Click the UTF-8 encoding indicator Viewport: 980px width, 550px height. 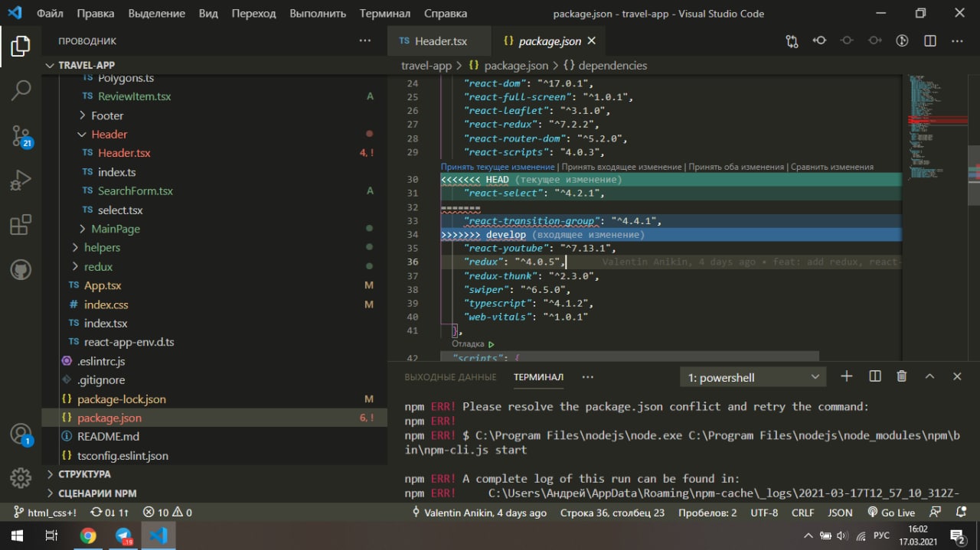pyautogui.click(x=764, y=513)
